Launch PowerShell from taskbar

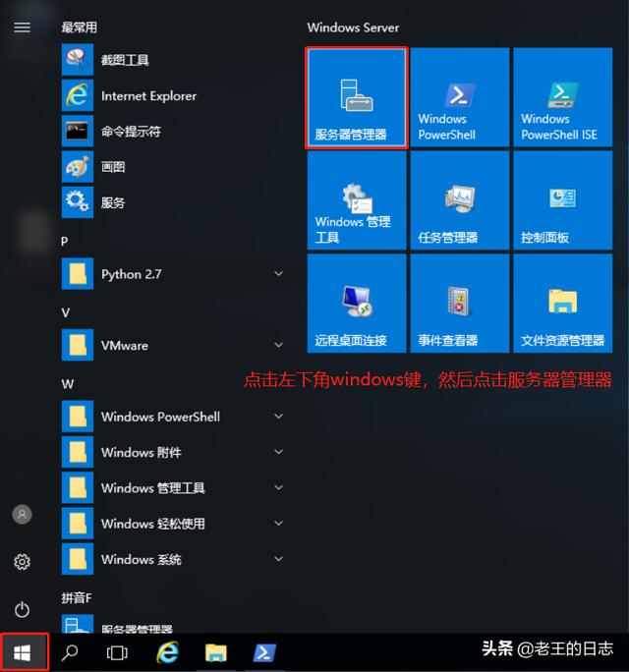click(264, 652)
